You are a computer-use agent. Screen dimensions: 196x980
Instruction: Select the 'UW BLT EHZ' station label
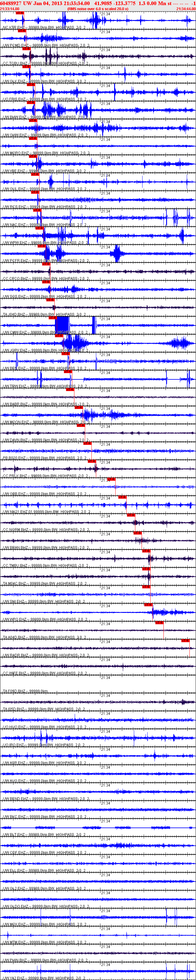coord(14,834)
